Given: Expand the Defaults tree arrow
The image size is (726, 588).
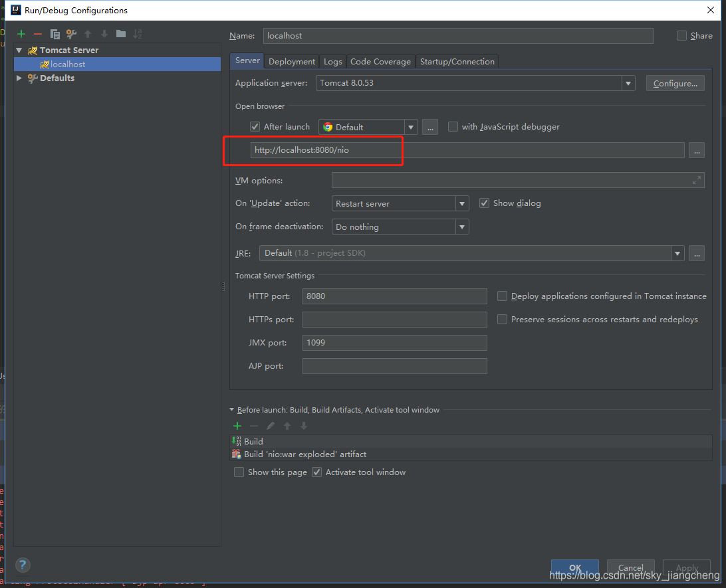Looking at the screenshot, I should (x=19, y=78).
